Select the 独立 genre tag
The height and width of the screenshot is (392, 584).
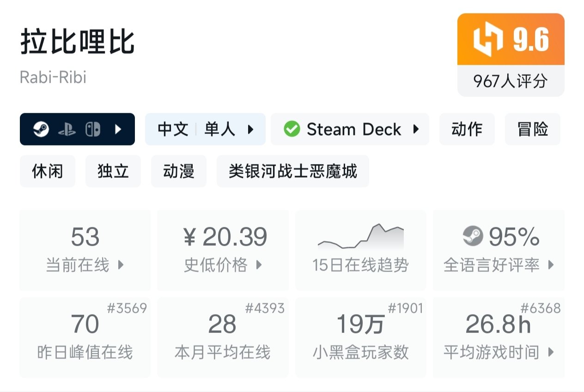[x=113, y=171]
